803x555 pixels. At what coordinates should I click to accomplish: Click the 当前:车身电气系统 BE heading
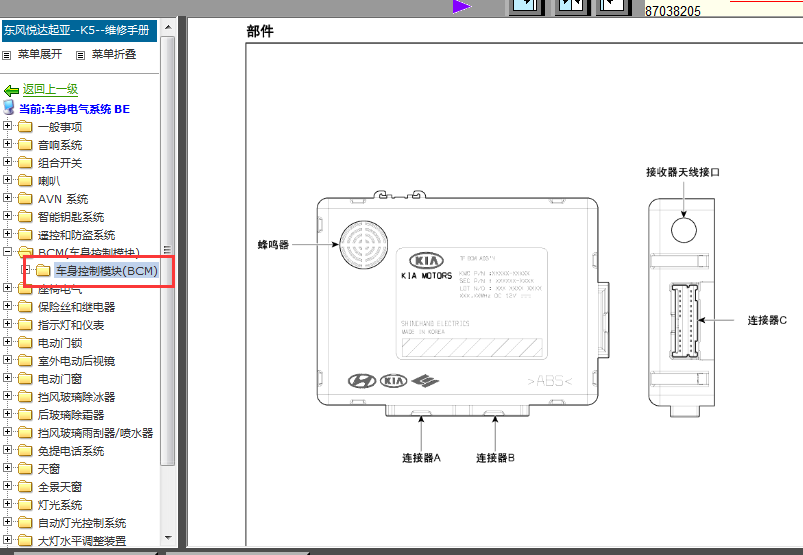pyautogui.click(x=75, y=109)
